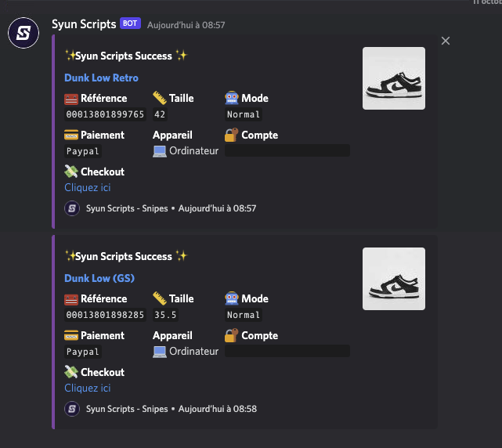The width and height of the screenshot is (502, 448).
Task: Click the footer Syun logo in first embed
Action: 72,208
